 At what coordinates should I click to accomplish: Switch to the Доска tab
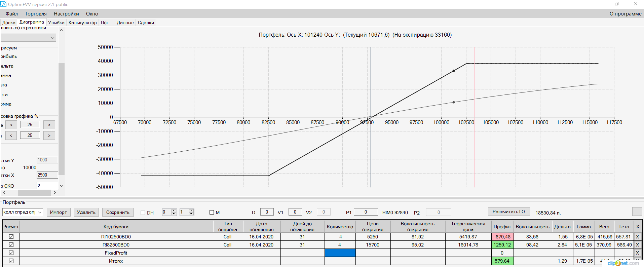(9, 23)
